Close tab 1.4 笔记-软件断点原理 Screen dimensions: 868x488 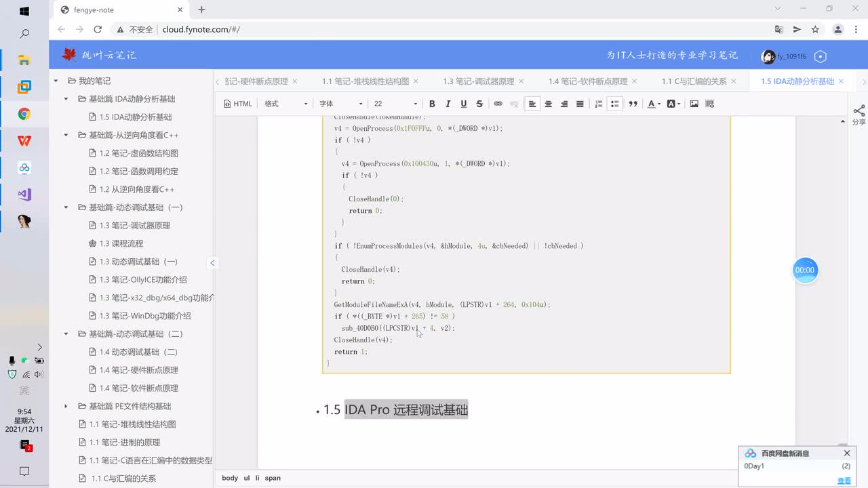pos(634,81)
